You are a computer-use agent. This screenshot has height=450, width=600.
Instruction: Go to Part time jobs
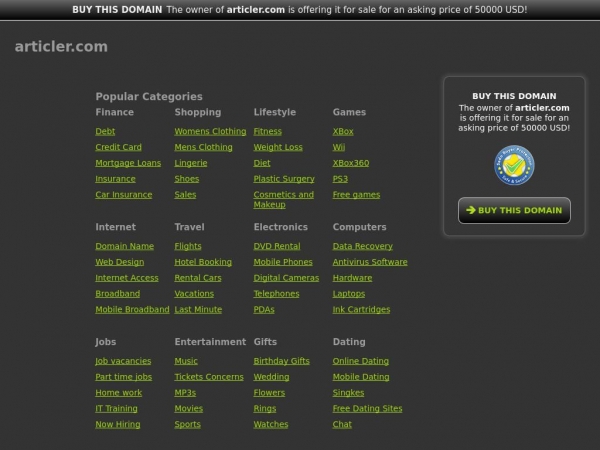point(123,377)
